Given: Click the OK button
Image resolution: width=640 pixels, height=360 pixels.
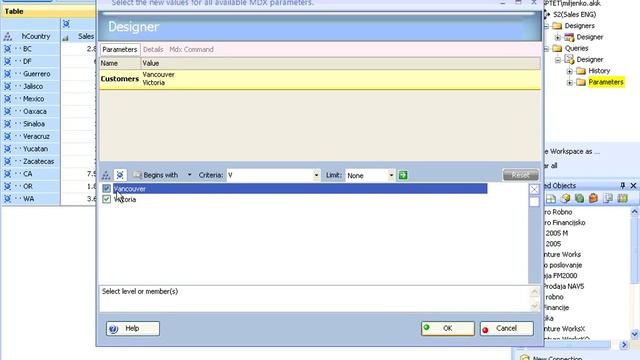Looking at the screenshot, I should click(448, 329).
